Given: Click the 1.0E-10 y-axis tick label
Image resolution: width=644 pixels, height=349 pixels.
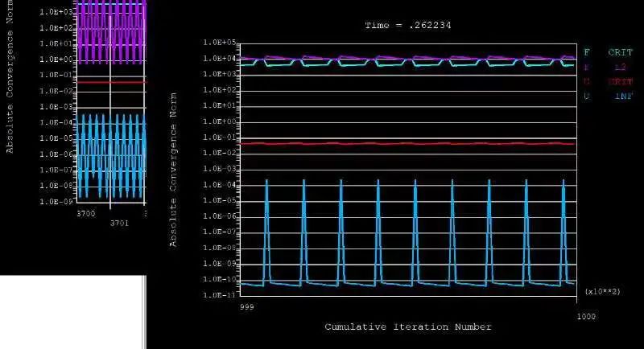Looking at the screenshot, I should pos(219,280).
